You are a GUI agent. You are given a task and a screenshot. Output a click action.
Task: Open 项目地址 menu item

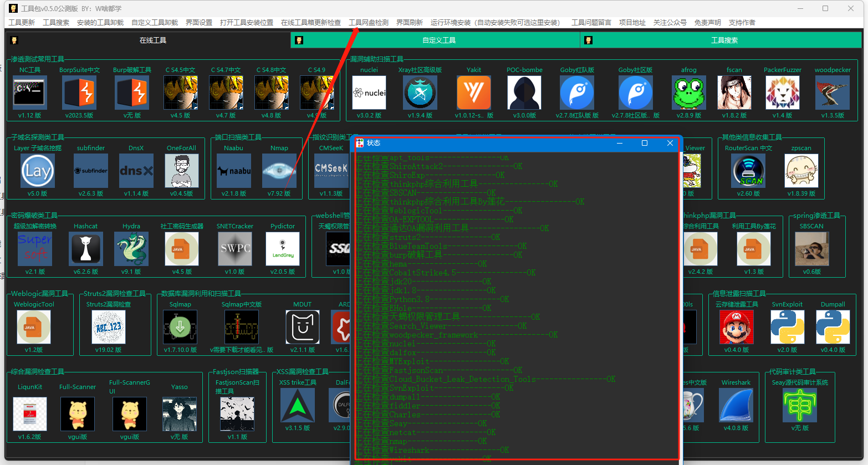tap(632, 22)
